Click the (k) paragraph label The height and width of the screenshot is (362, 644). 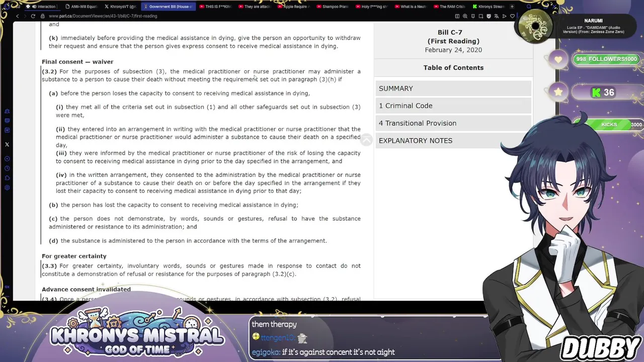coord(53,38)
